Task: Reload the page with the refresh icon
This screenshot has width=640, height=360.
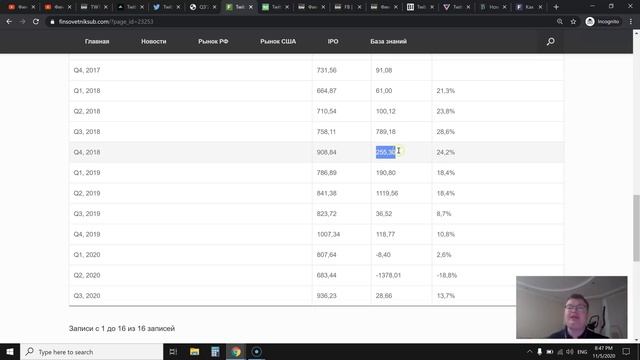Action: point(36,22)
